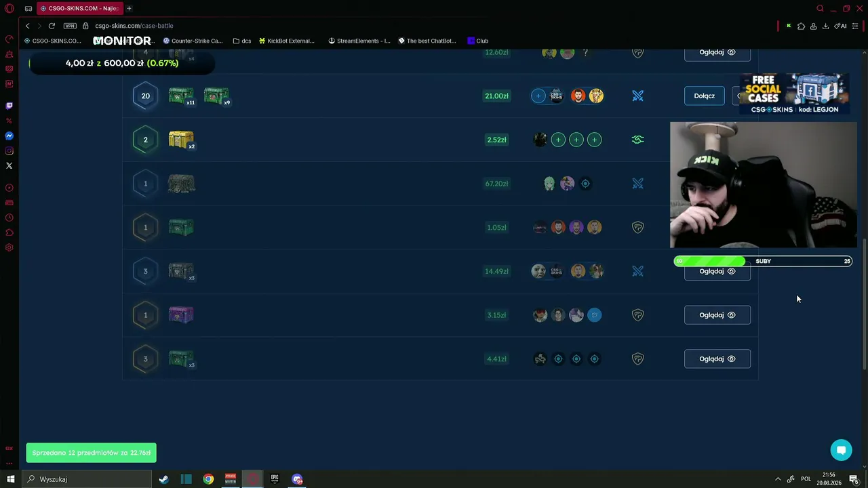This screenshot has height=488, width=868.
Task: Click the handshake mode icon in 2.52zł row
Action: coord(637,140)
